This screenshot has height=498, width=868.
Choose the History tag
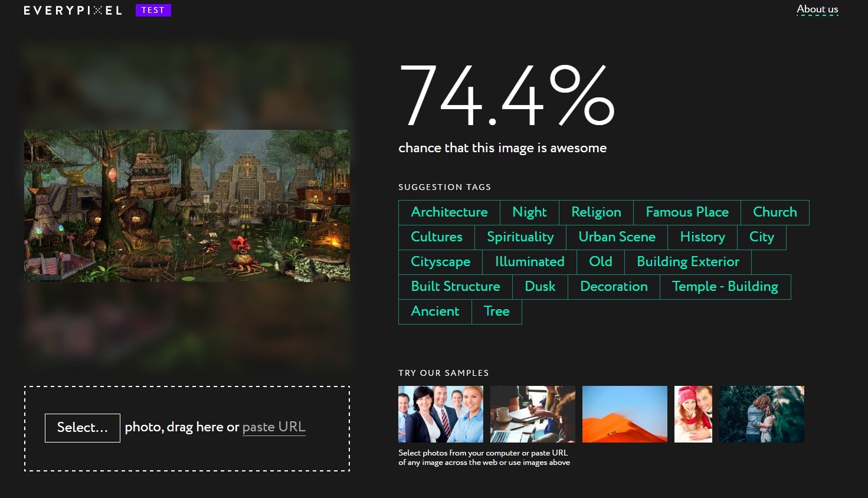click(x=702, y=237)
